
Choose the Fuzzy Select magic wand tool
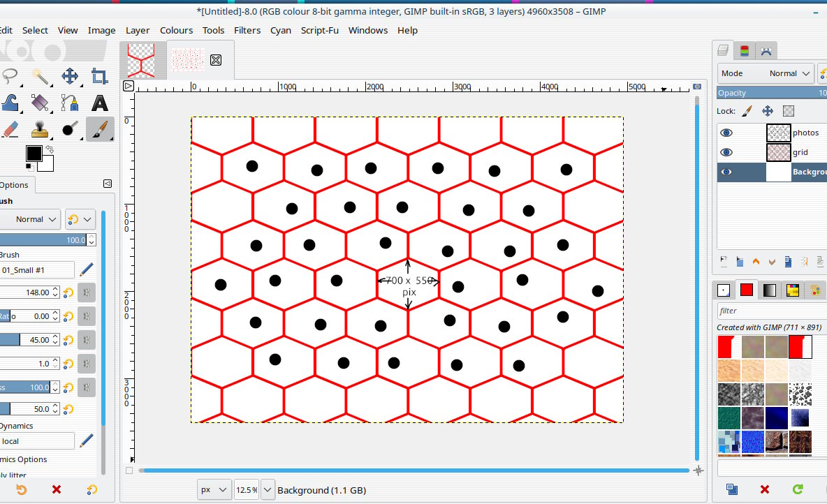(40, 77)
